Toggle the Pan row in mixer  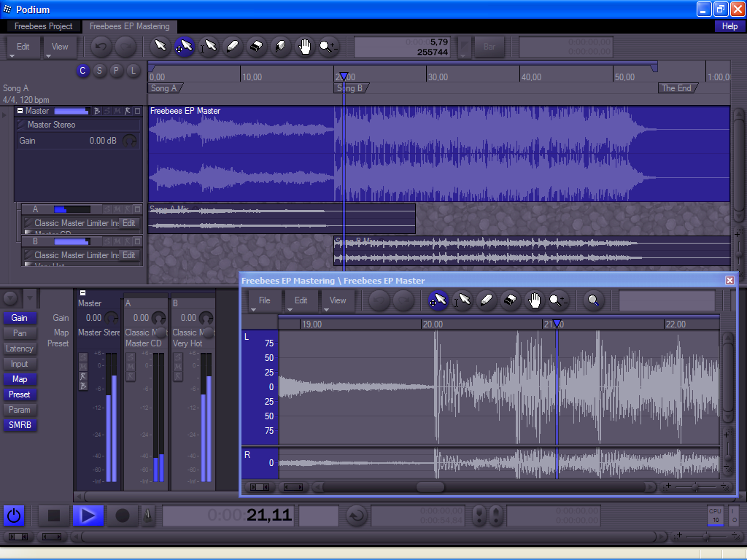pos(20,332)
